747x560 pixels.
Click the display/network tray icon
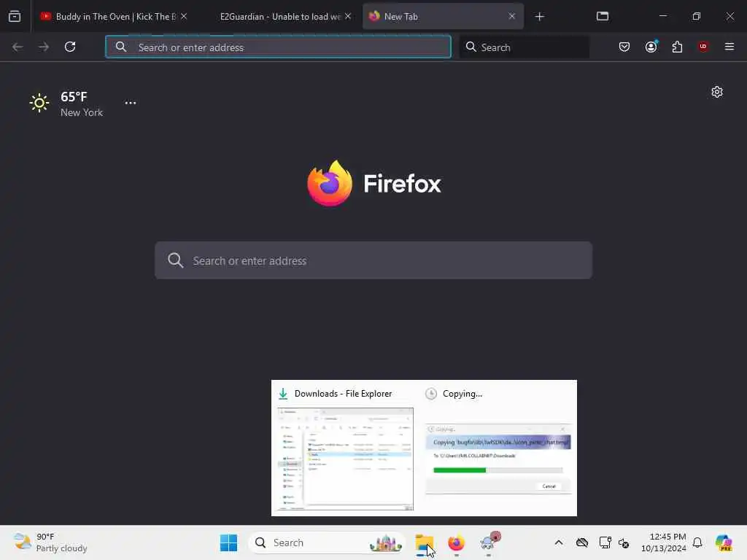605,542
